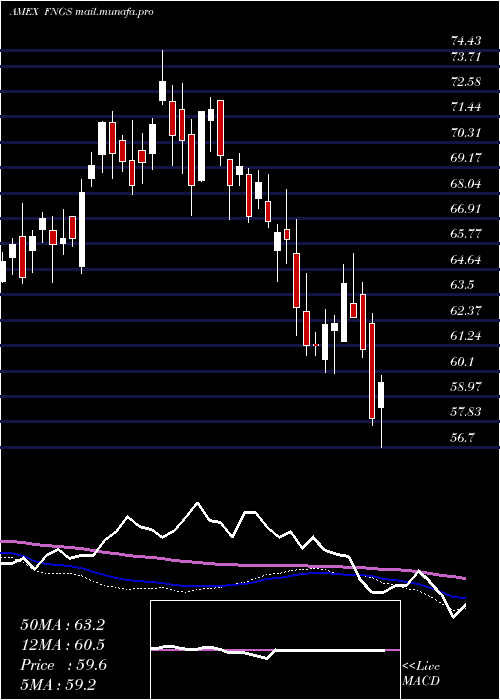Click the Price : 59.6 readout
The width and height of the screenshot is (500, 700).
click(x=63, y=665)
